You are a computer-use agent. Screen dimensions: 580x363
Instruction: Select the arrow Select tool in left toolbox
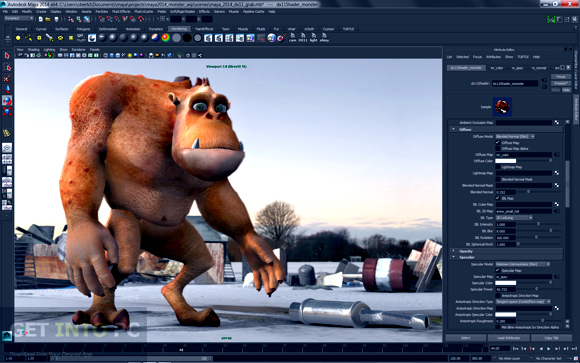point(7,56)
